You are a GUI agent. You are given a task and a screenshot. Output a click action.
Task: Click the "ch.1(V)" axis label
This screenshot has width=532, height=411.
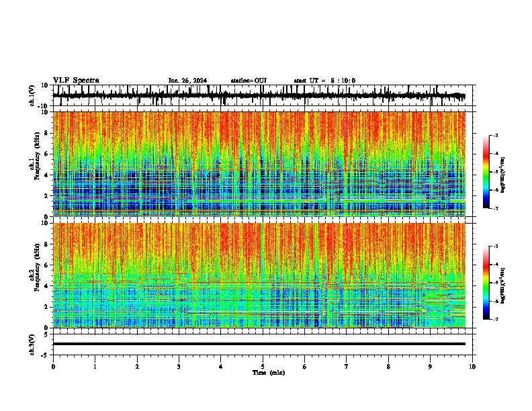32,95
